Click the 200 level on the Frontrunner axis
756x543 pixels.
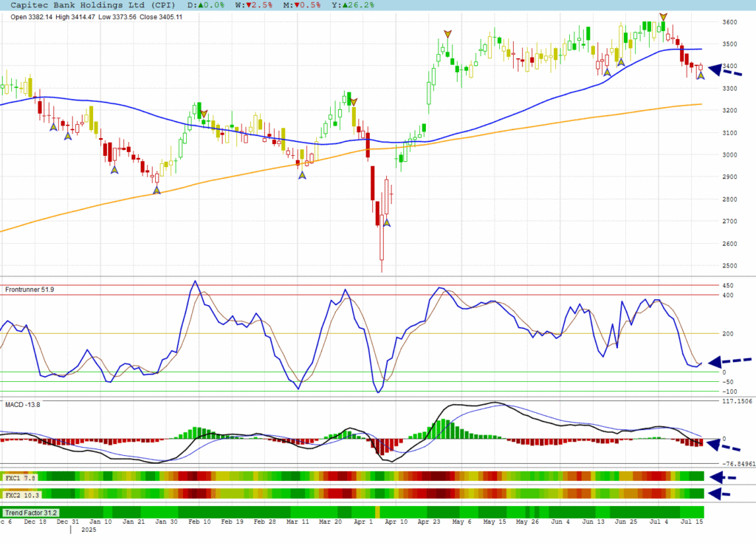[x=727, y=334]
